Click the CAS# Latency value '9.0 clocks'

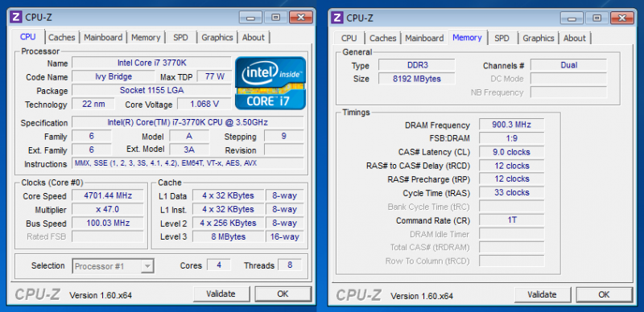[511, 152]
